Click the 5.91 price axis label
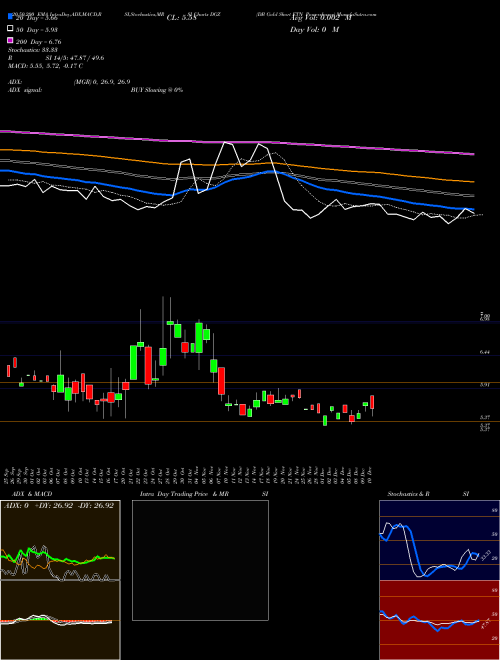The width and height of the screenshot is (500, 660). coord(485,384)
